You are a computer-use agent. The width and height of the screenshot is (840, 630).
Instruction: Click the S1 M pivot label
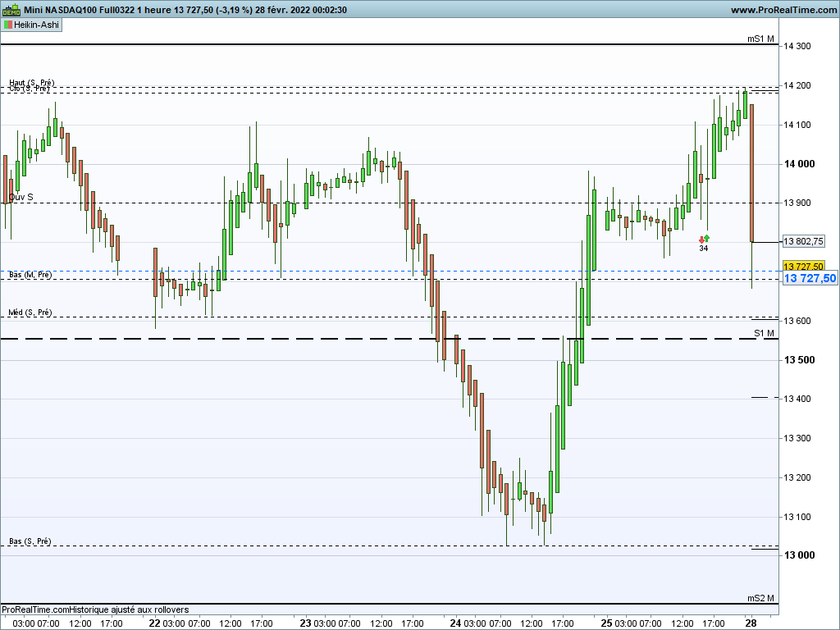coord(764,333)
